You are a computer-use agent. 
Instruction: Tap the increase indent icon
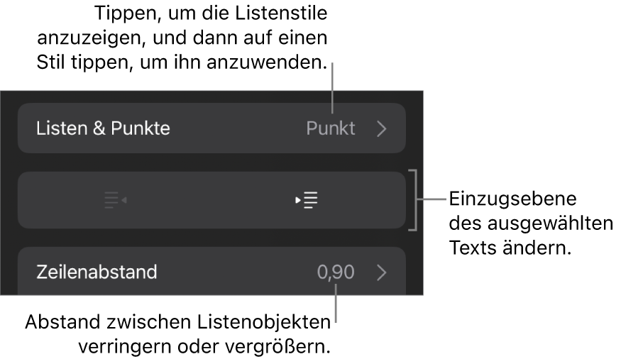tap(309, 200)
